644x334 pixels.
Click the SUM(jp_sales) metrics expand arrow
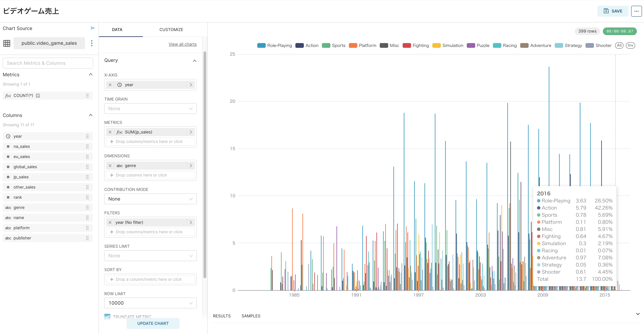pyautogui.click(x=191, y=132)
